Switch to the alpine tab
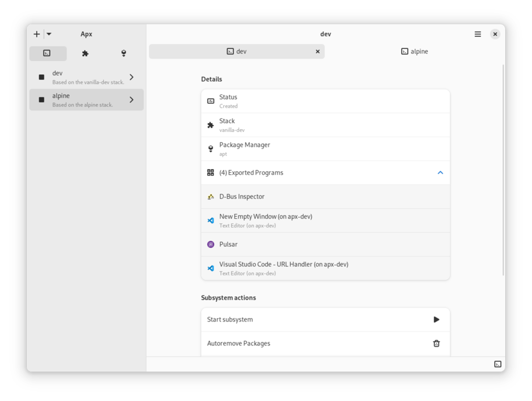 click(415, 51)
